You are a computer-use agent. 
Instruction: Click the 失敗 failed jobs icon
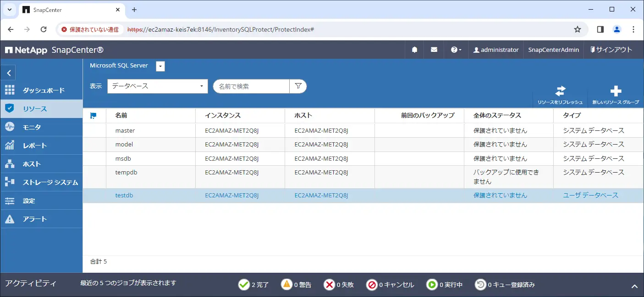tap(329, 285)
